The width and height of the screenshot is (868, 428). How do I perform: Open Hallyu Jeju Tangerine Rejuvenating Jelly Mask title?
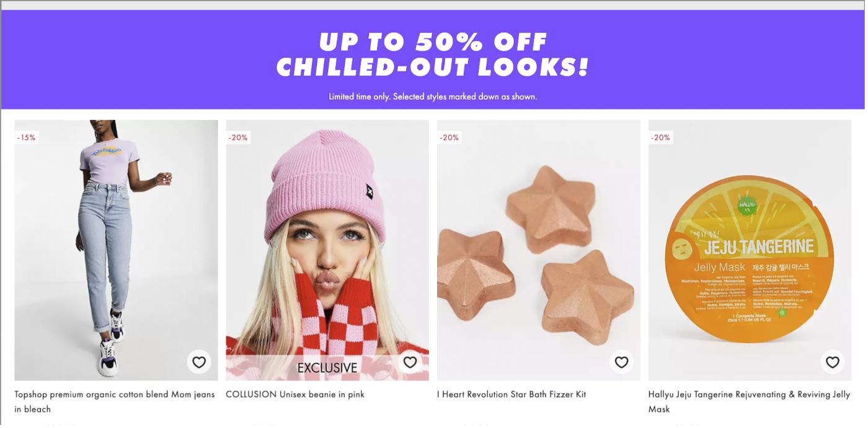pos(749,402)
